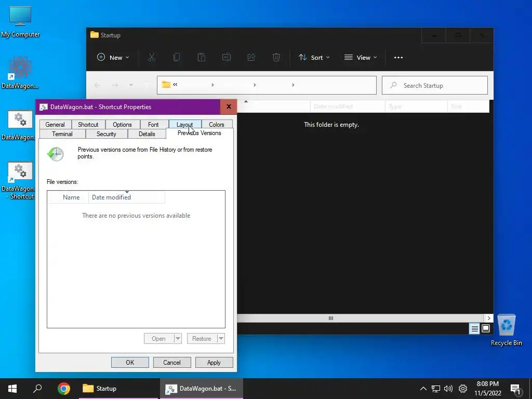Click the Share icon in Startup toolbar

(x=251, y=57)
